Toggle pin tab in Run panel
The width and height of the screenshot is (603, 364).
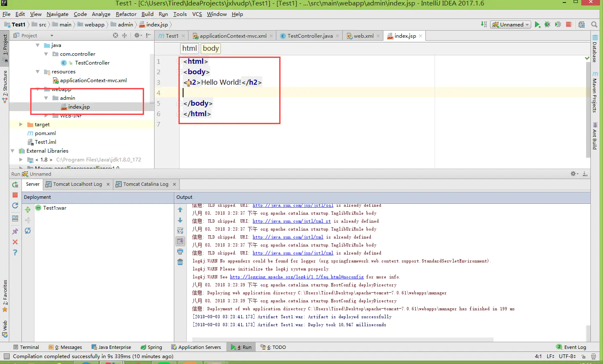coord(15,231)
